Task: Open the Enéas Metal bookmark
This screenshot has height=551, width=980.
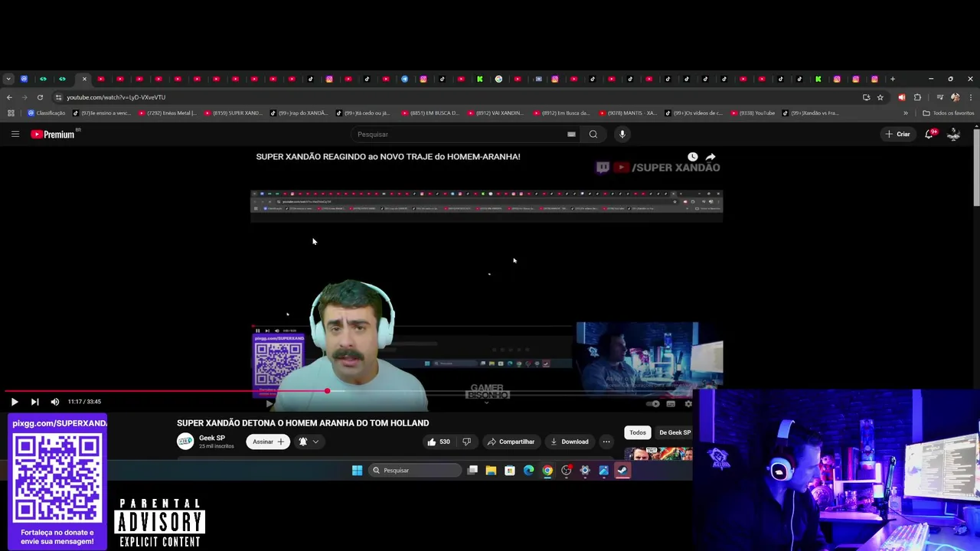Action: (168, 113)
